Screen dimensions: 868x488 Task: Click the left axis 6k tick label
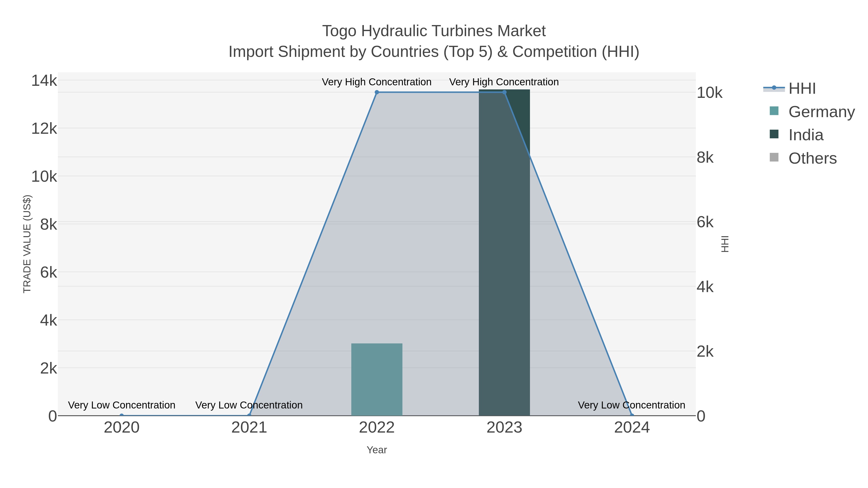pyautogui.click(x=49, y=273)
